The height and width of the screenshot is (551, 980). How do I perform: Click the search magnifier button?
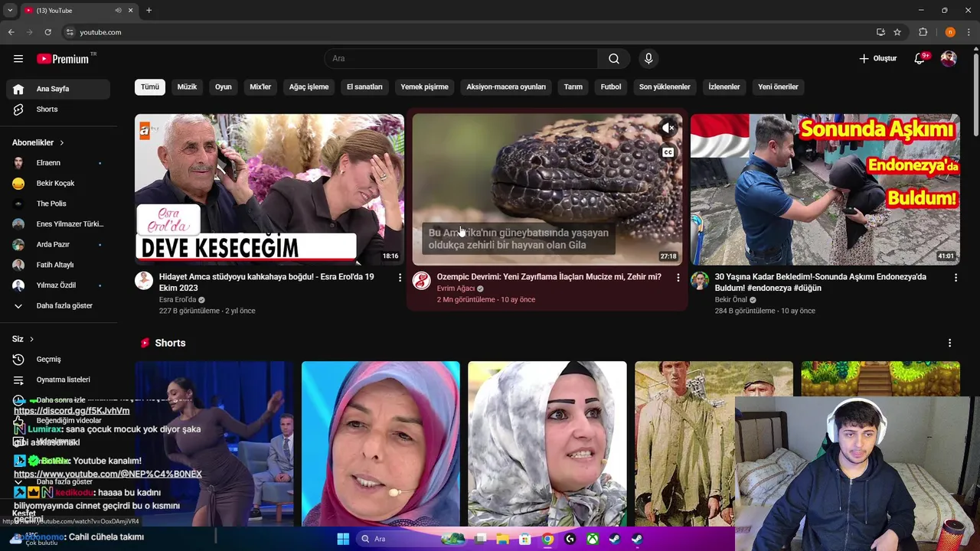[x=614, y=59]
